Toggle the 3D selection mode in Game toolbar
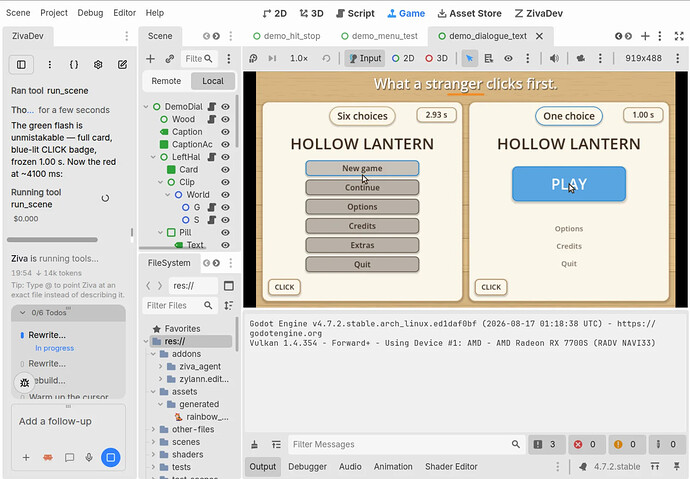Screen dimensions: 690x479 point(436,58)
